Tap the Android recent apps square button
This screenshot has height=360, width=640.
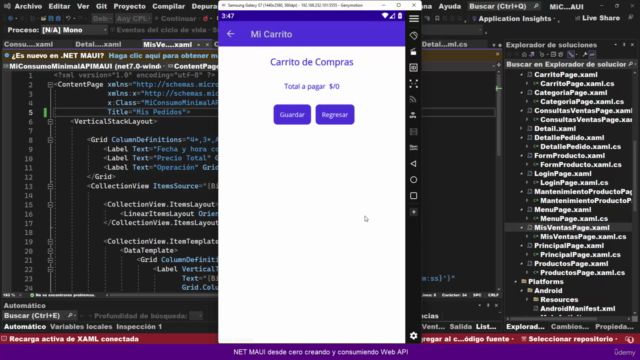pos(413,196)
